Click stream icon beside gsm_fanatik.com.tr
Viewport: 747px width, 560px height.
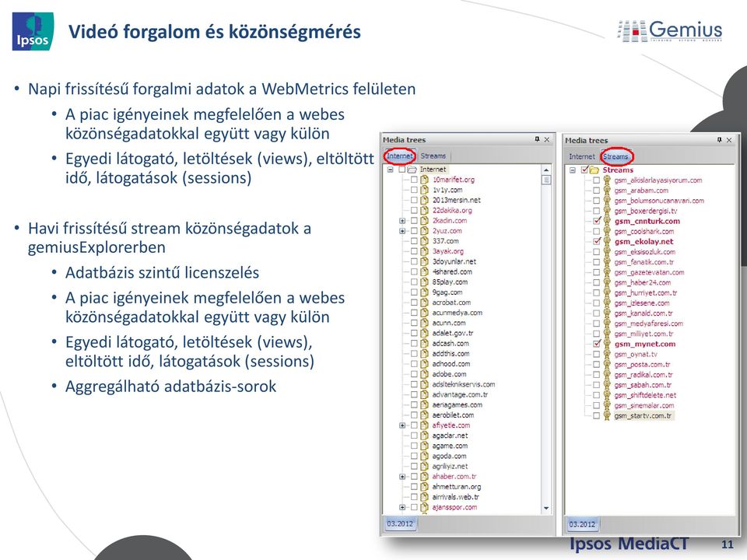click(x=607, y=262)
